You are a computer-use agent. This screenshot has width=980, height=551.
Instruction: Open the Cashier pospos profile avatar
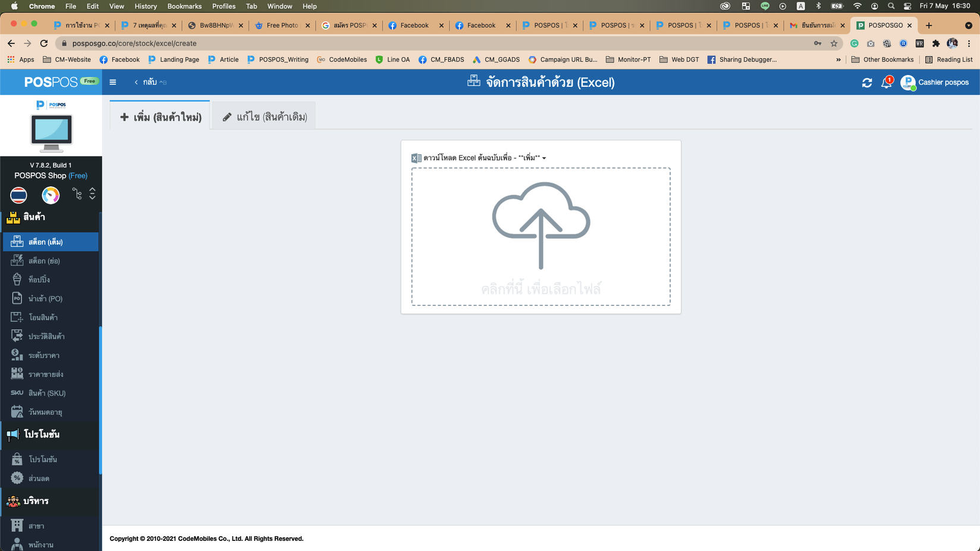pos(907,83)
